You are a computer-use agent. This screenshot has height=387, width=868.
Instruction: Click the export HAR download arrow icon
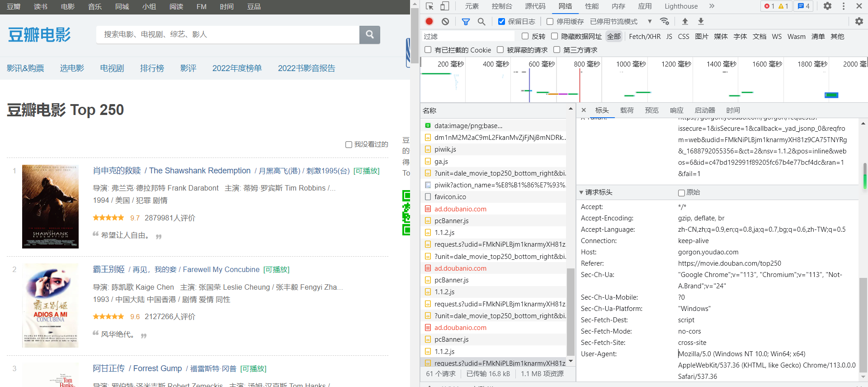pyautogui.click(x=701, y=21)
